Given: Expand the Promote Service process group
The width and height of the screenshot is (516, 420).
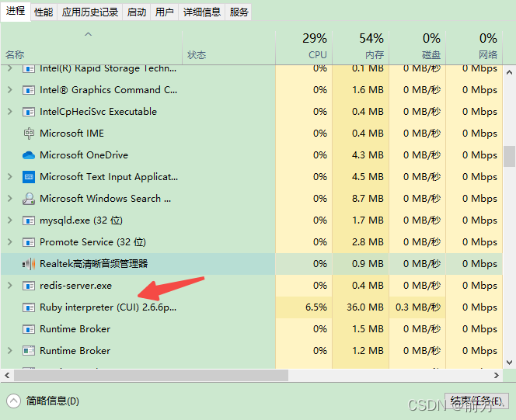Looking at the screenshot, I should coord(10,242).
